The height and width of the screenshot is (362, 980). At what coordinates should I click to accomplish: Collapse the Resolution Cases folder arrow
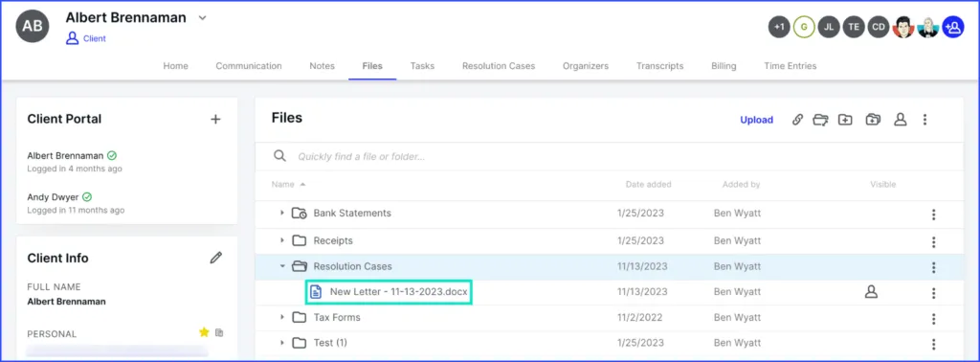click(x=282, y=266)
